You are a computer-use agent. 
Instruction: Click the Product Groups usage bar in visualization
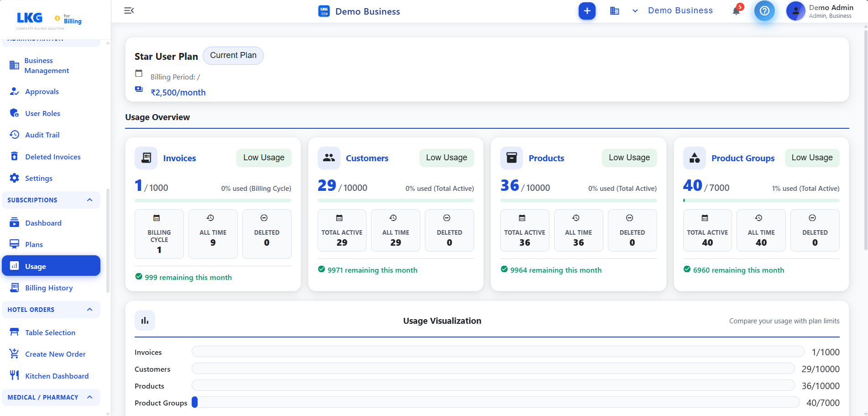click(x=496, y=402)
